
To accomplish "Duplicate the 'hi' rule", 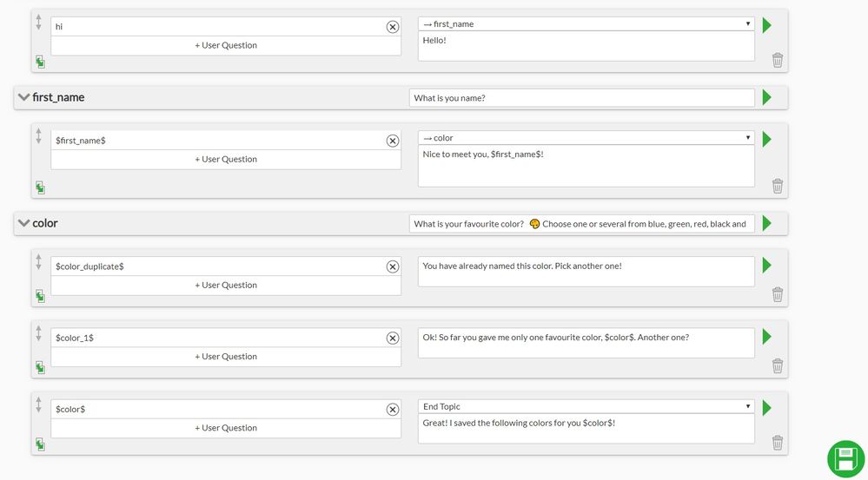I will (x=41, y=62).
